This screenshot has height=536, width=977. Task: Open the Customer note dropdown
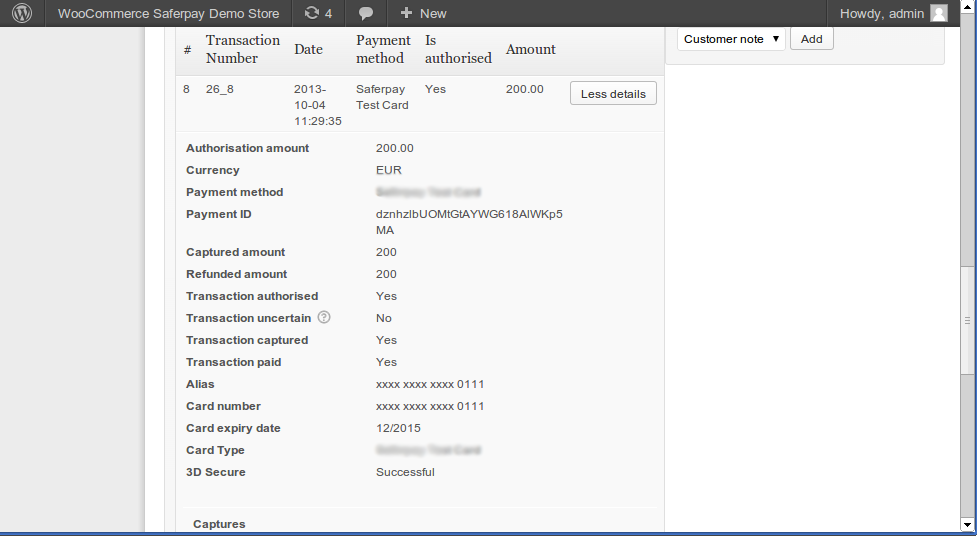pos(731,39)
